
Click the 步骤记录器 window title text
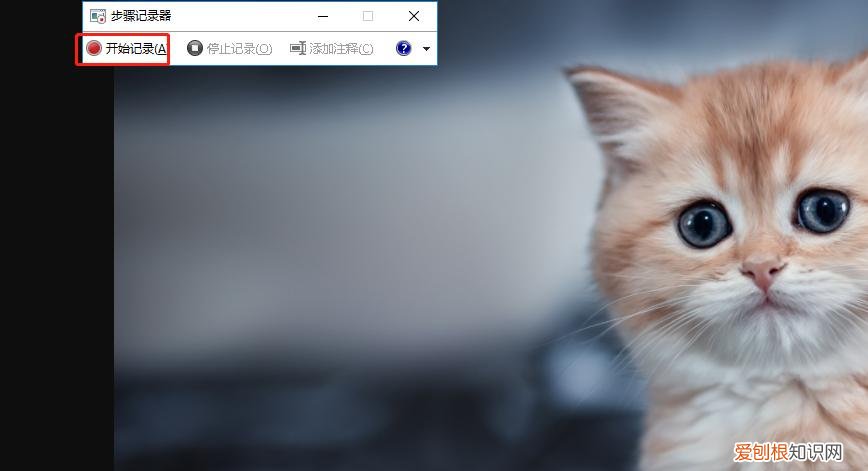click(143, 16)
